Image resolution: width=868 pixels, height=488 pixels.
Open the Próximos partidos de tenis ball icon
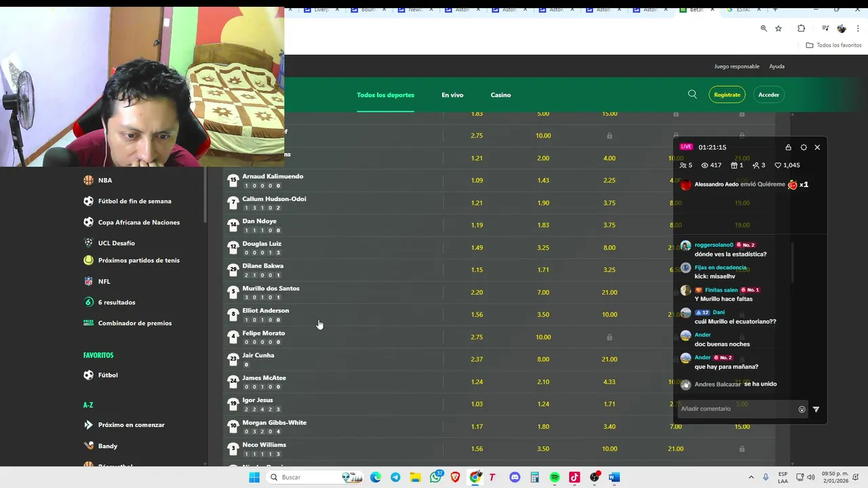[x=88, y=260]
